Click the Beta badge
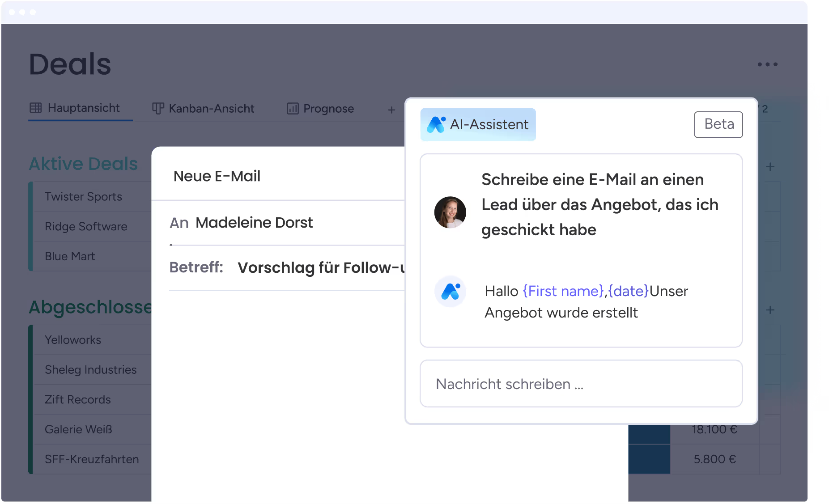Image resolution: width=829 pixels, height=504 pixels. [718, 124]
